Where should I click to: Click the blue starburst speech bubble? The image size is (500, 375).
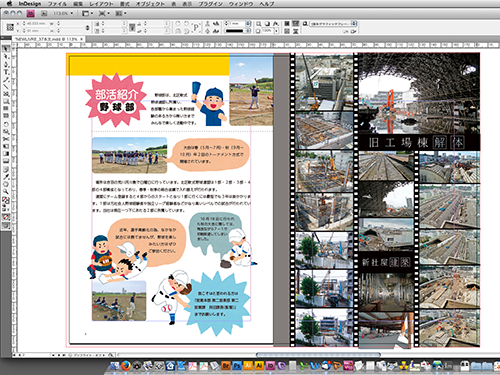[217, 303]
